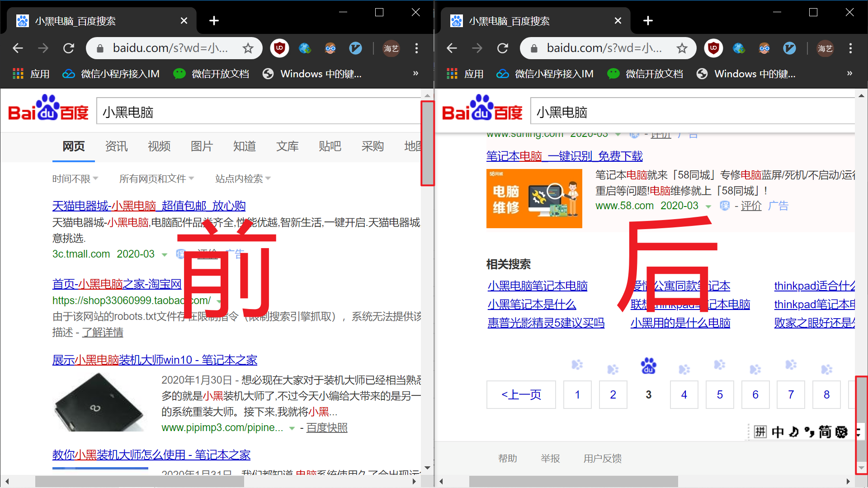Open related search 小黑电脑笔记本电脑 link
Viewport: 868px width, 488px height.
click(x=538, y=286)
